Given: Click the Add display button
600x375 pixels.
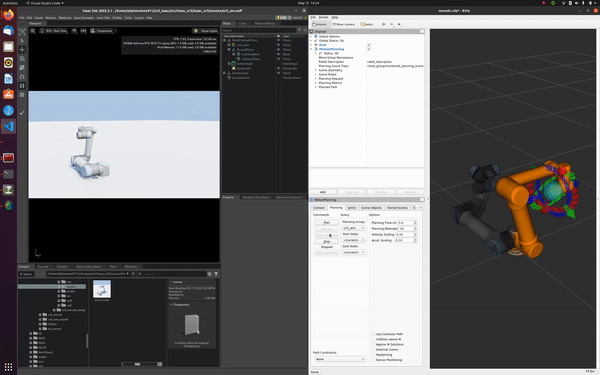Looking at the screenshot, I should 323,192.
